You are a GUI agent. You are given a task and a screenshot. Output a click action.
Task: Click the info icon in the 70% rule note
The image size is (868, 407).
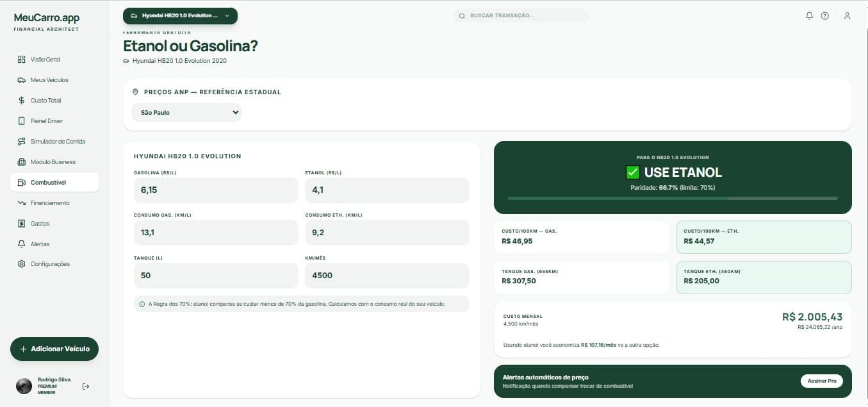point(142,304)
